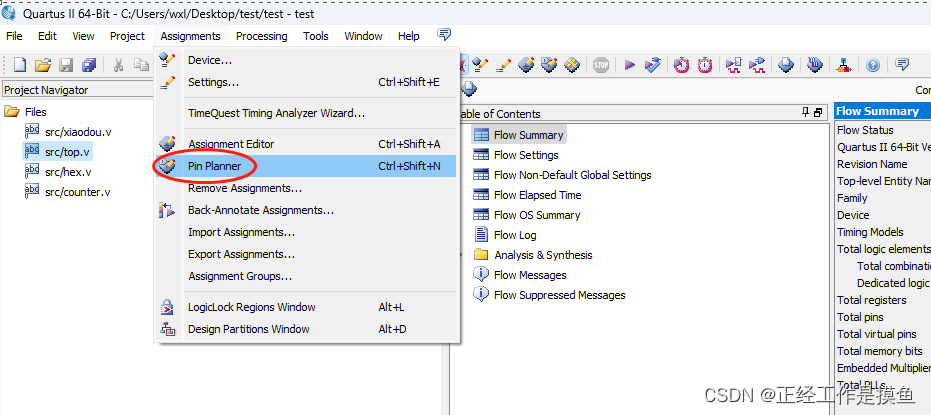Open Flow Elapsed Time report
Image resolution: width=931 pixels, height=415 pixels.
(x=527, y=195)
